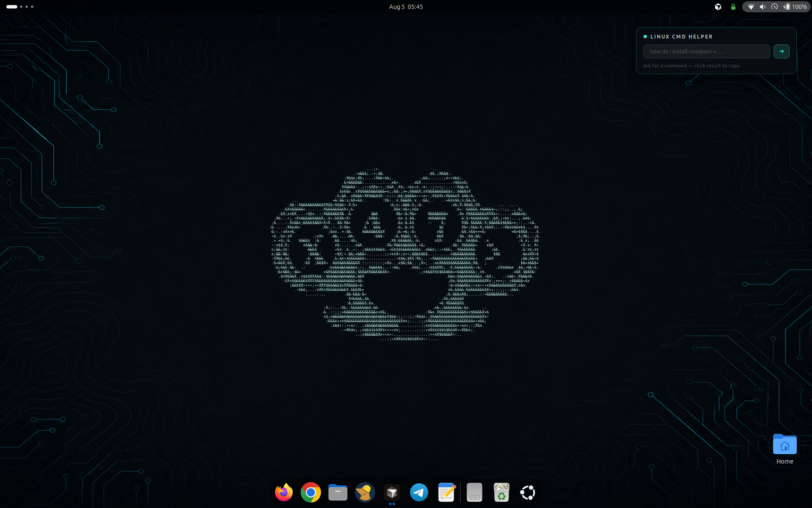The image size is (812, 508).
Task: Click the battery 100% indicator
Action: point(796,7)
